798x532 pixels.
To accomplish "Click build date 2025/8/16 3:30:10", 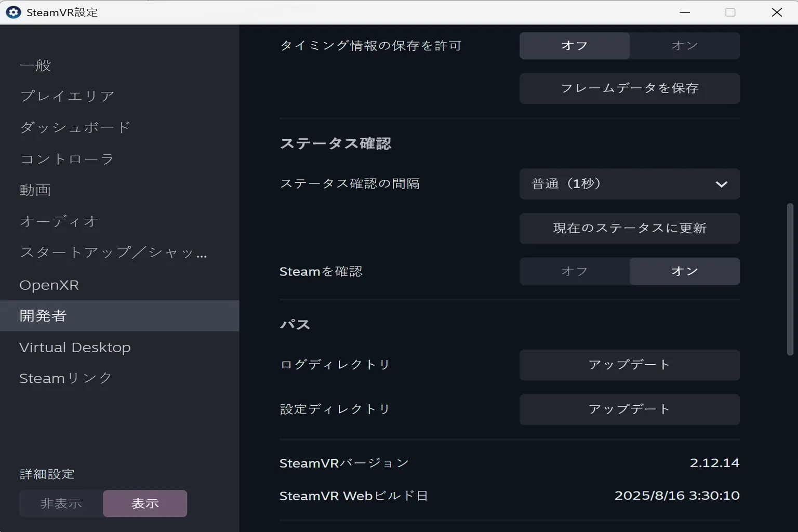I will pos(677,496).
